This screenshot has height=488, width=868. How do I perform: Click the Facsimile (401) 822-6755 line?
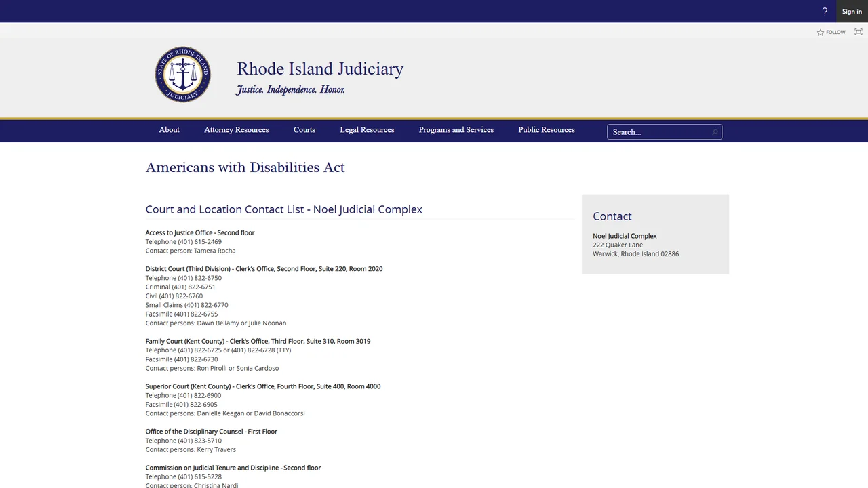(182, 314)
